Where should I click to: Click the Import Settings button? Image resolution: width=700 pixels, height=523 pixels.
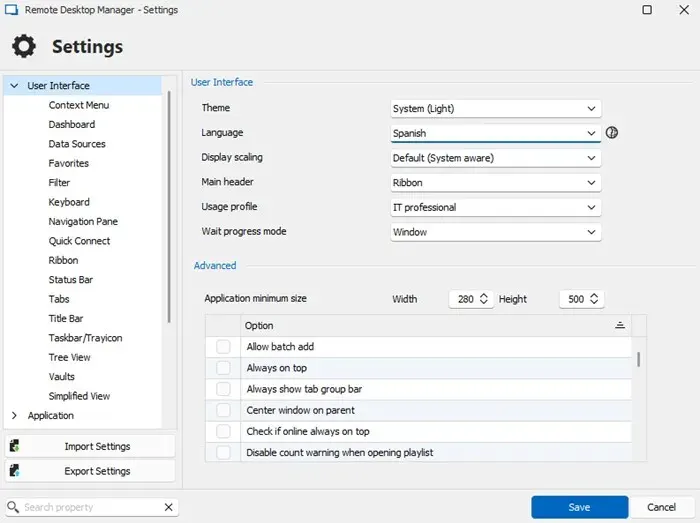pyautogui.click(x=90, y=446)
